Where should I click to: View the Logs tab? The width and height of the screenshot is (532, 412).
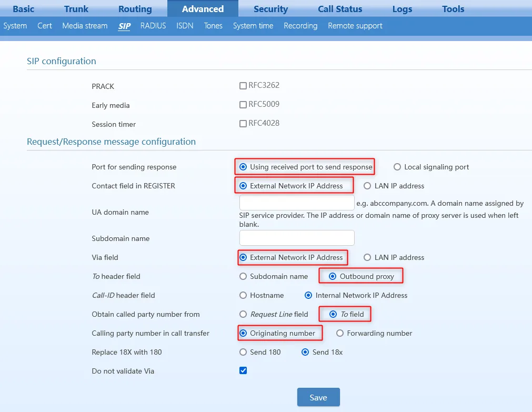(x=403, y=9)
